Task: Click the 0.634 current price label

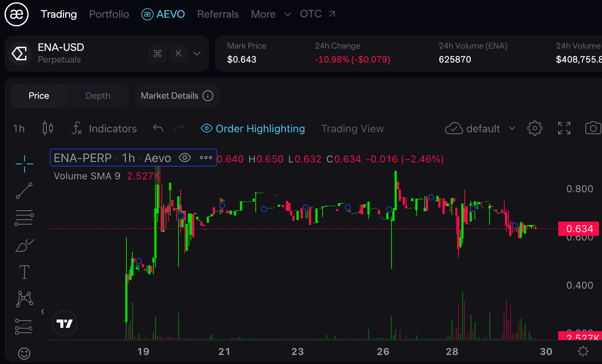Action: click(579, 229)
